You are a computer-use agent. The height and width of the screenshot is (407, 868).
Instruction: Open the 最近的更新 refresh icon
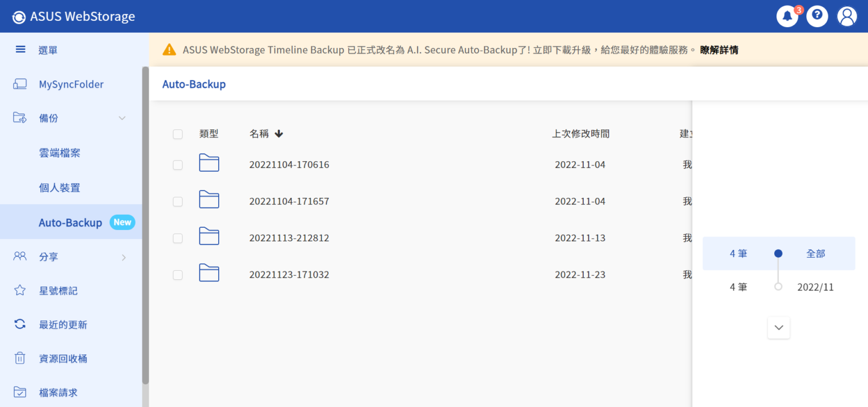tap(20, 324)
